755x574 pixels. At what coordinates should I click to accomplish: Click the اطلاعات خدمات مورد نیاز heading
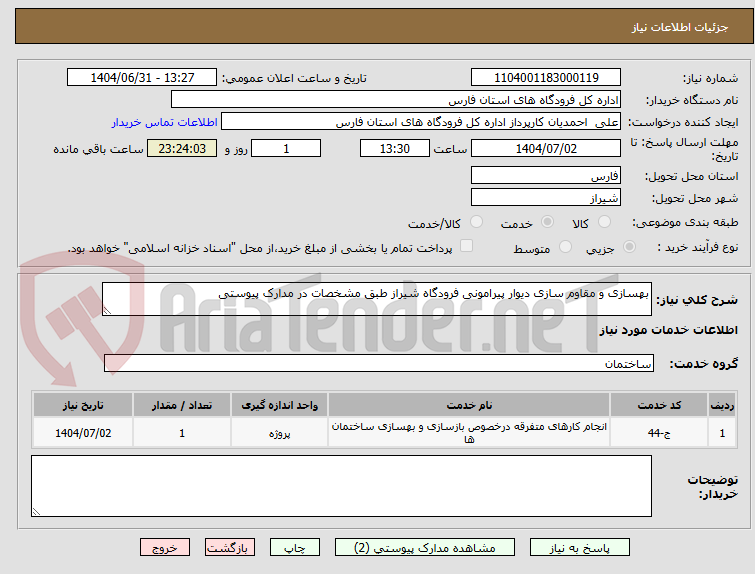pyautogui.click(x=668, y=330)
